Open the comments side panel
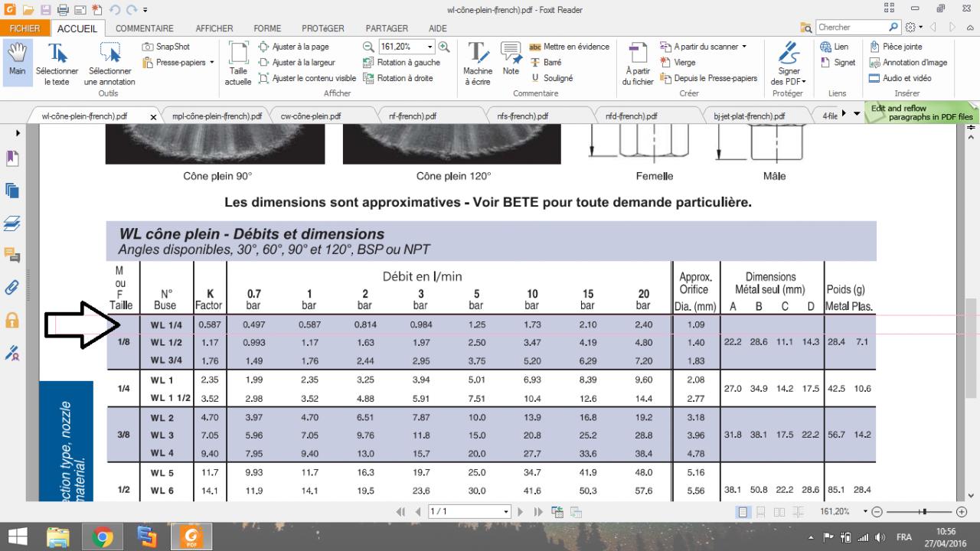The height and width of the screenshot is (551, 980). 12,255
